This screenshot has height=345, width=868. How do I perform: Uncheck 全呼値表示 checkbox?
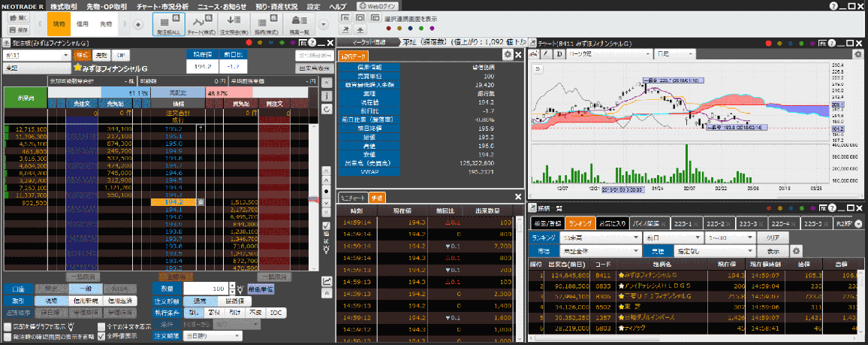(x=101, y=336)
